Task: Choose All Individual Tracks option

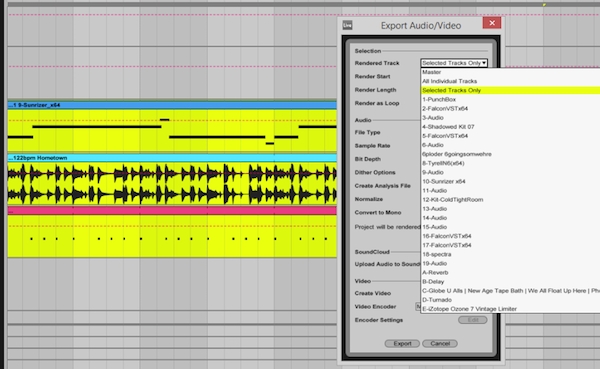Action: 510,81
